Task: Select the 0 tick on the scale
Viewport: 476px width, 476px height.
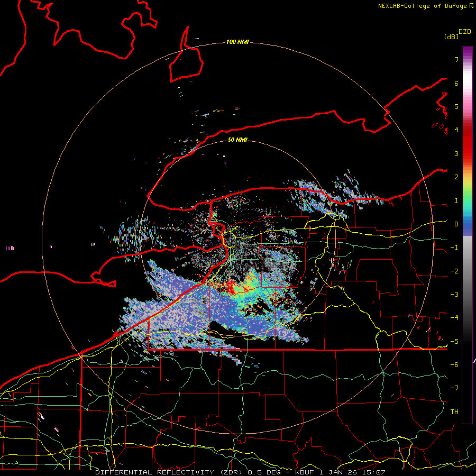Action: pyautogui.click(x=456, y=224)
